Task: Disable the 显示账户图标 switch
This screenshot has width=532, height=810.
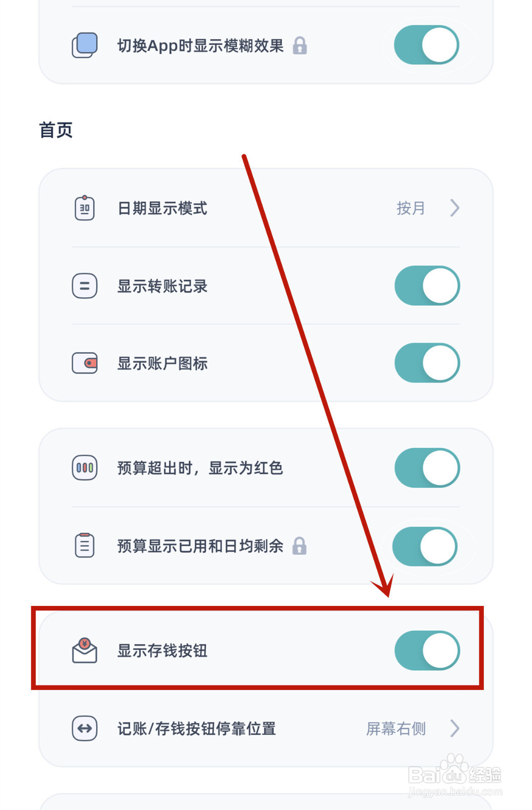Action: (x=427, y=363)
